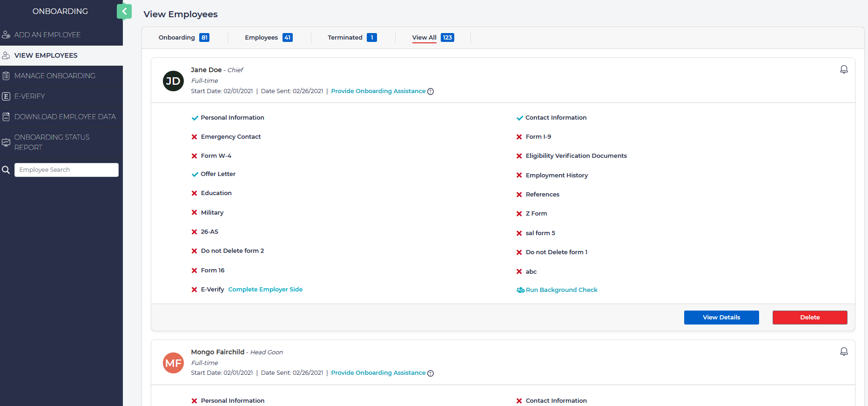Screen dimensions: 868x406
Task: Focus the Employee Search input field
Action: [67, 170]
